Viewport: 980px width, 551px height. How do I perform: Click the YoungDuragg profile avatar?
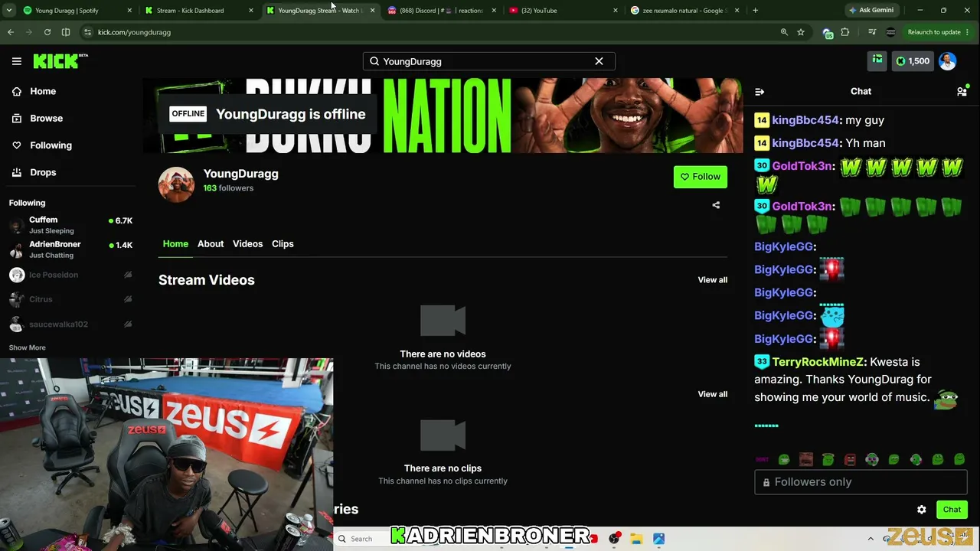pyautogui.click(x=176, y=184)
